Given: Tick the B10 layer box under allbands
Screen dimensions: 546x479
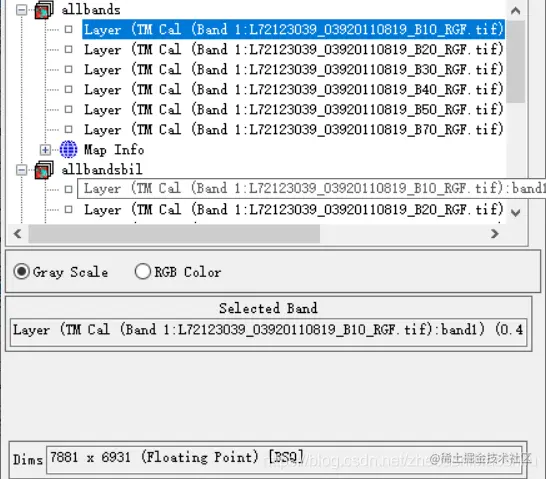Looking at the screenshot, I should [69, 29].
